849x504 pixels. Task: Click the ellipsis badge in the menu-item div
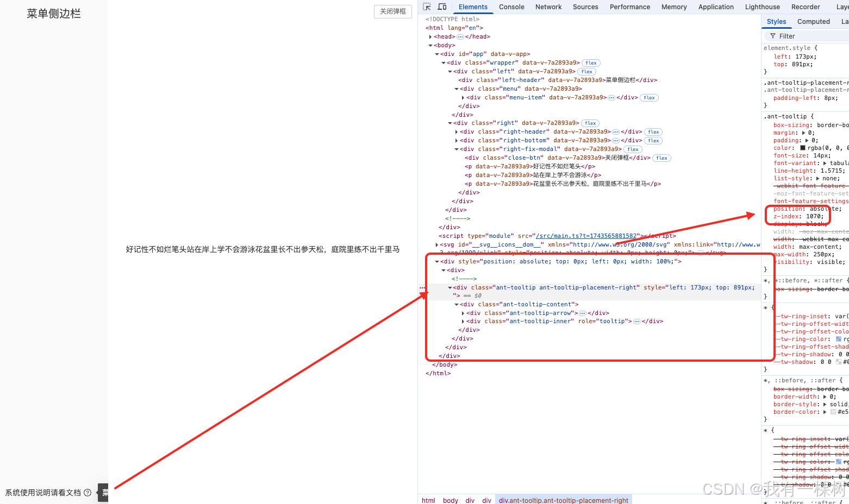(611, 98)
